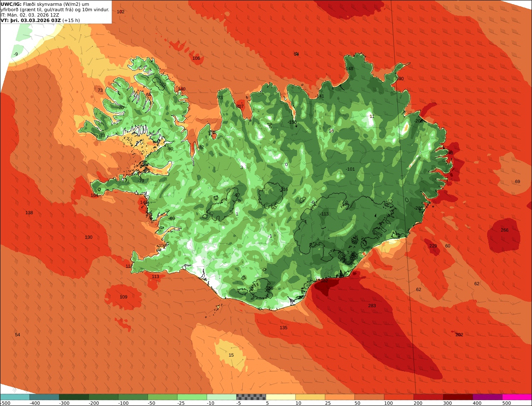Image resolution: width=532 pixels, height=406 pixels.
Task: Click the map value -148
Action: [x=349, y=68]
